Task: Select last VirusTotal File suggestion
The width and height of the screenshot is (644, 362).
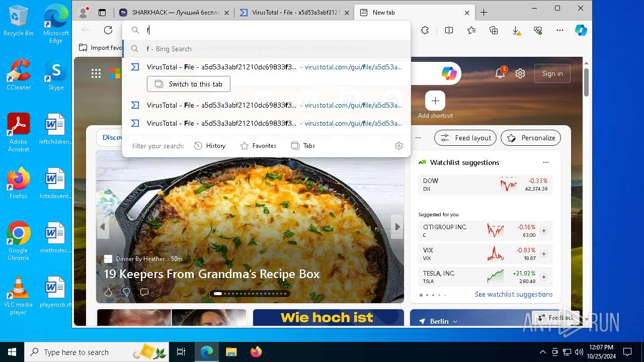Action: pyautogui.click(x=267, y=123)
